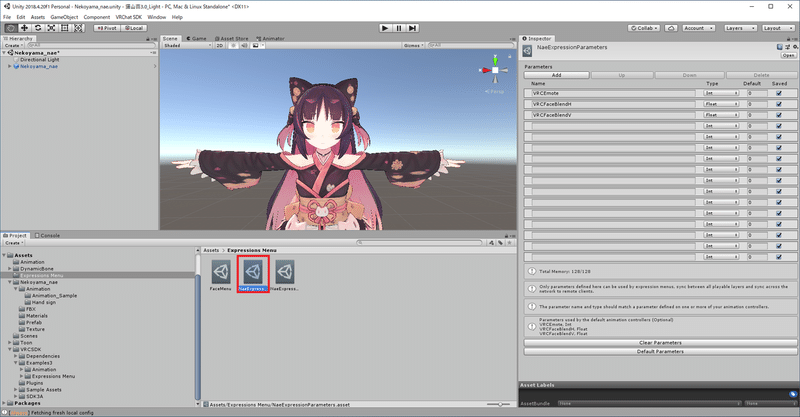The width and height of the screenshot is (800, 417).
Task: Click the NaeExpressionParameters asset icon in Inspector
Action: 527,51
